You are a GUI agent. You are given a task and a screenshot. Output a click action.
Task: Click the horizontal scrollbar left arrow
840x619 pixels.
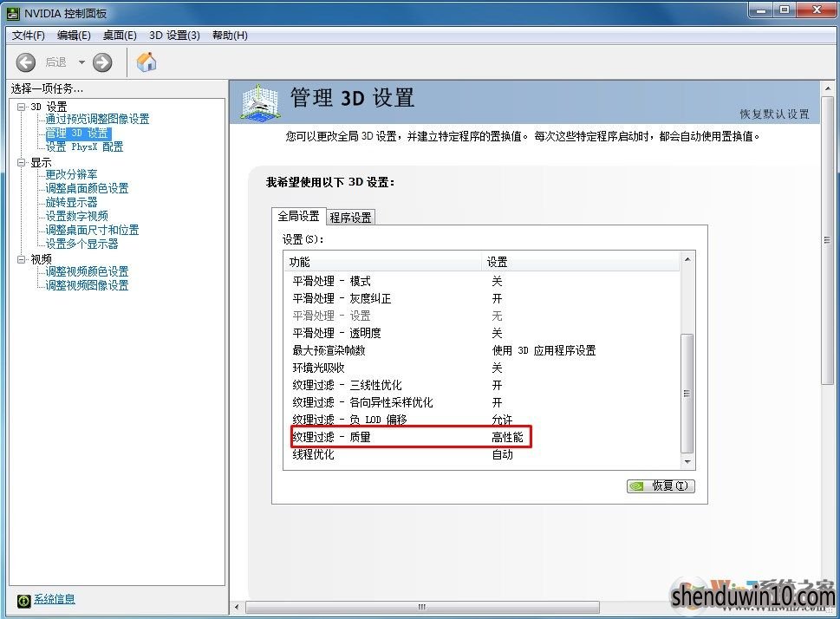point(238,607)
